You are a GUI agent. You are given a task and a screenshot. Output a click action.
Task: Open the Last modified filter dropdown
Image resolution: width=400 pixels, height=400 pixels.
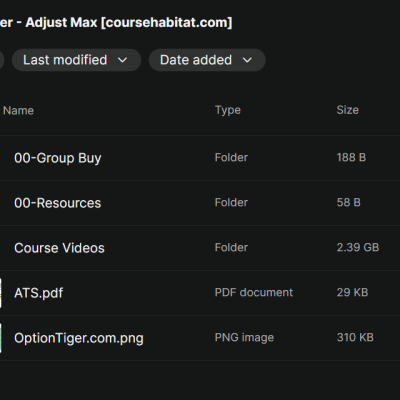coord(76,60)
